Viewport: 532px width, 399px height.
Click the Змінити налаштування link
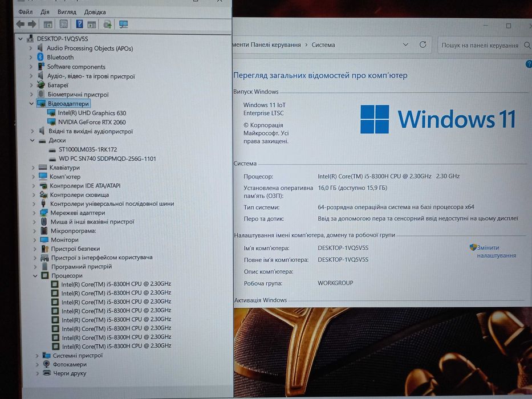(497, 251)
